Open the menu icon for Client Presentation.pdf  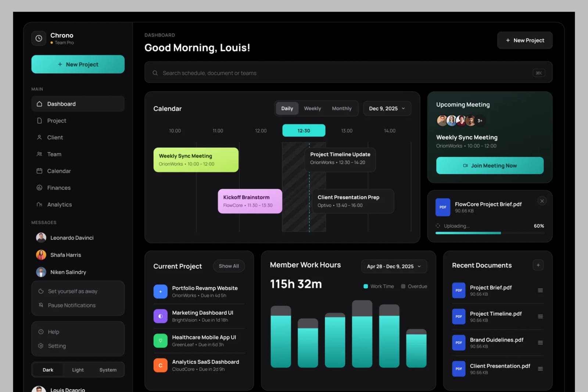pos(540,369)
